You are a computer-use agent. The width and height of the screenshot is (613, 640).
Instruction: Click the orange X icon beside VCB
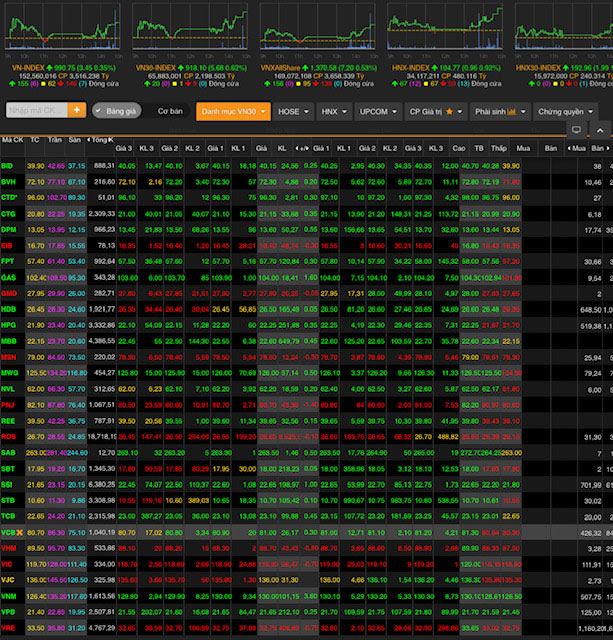pos(21,533)
